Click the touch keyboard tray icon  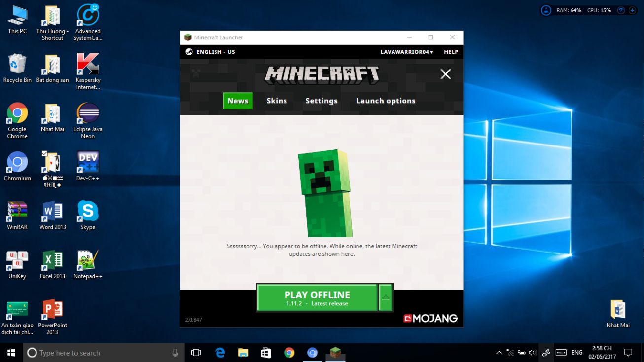tap(561, 353)
